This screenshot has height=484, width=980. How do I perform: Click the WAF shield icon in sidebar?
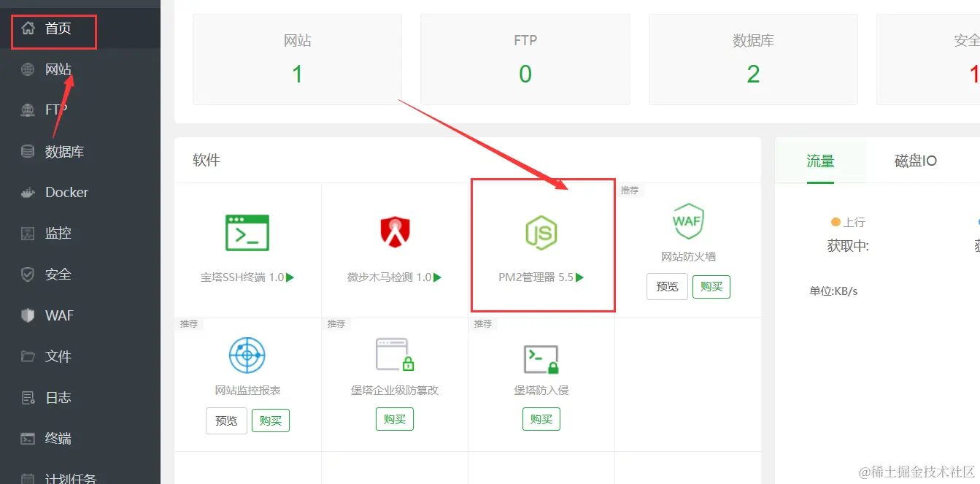tap(28, 315)
